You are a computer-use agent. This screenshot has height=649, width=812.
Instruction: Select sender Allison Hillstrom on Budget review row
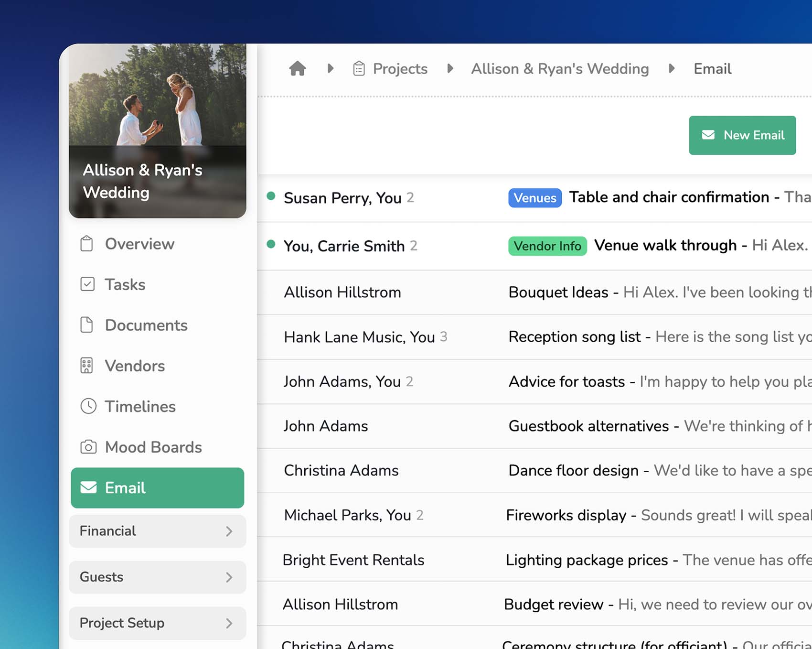340,605
